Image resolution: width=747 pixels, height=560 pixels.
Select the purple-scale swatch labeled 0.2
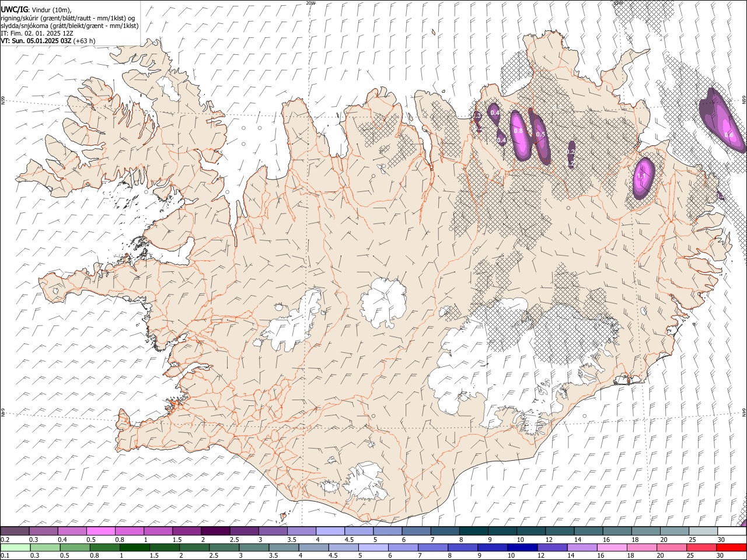point(15,531)
